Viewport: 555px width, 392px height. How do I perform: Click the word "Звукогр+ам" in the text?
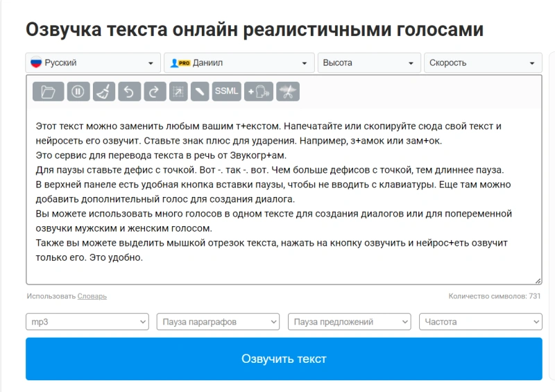[257, 155]
